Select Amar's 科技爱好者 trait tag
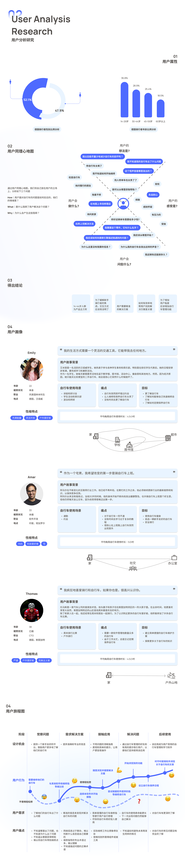This screenshot has width=185, height=868. tap(33, 544)
